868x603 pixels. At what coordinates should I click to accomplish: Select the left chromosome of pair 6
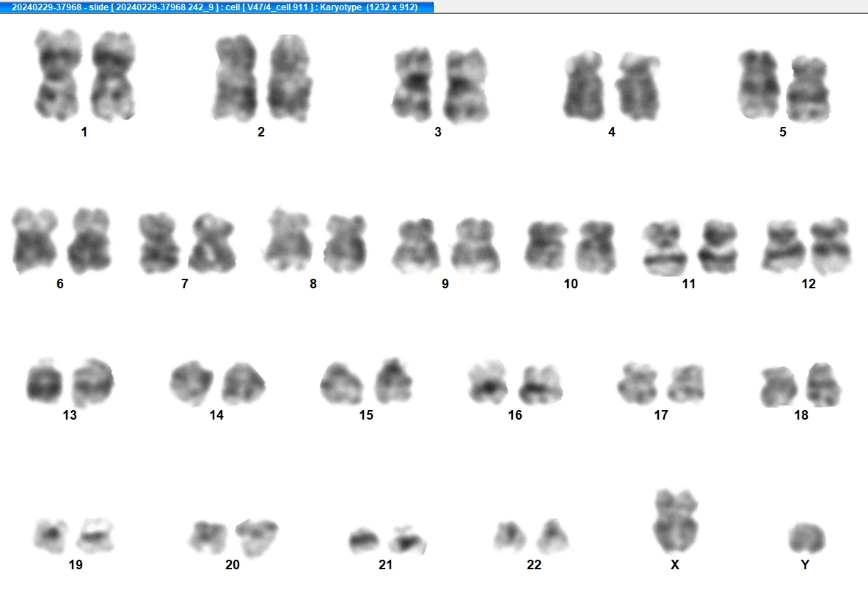pos(35,241)
